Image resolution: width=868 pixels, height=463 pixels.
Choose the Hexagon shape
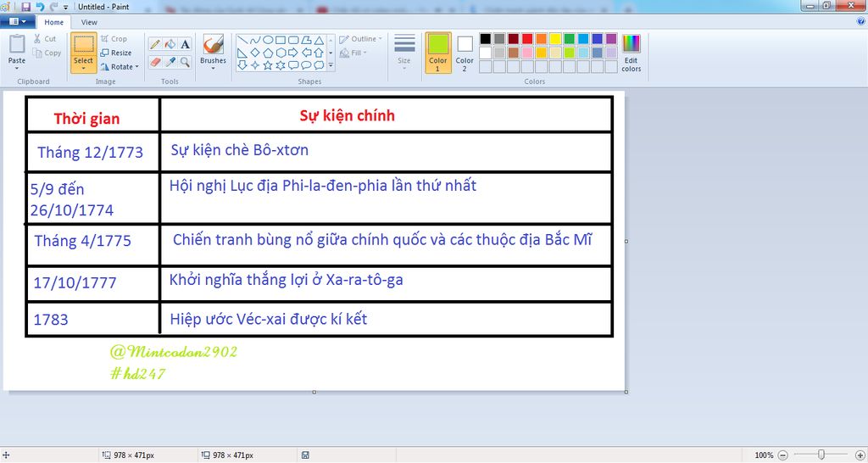(x=281, y=53)
